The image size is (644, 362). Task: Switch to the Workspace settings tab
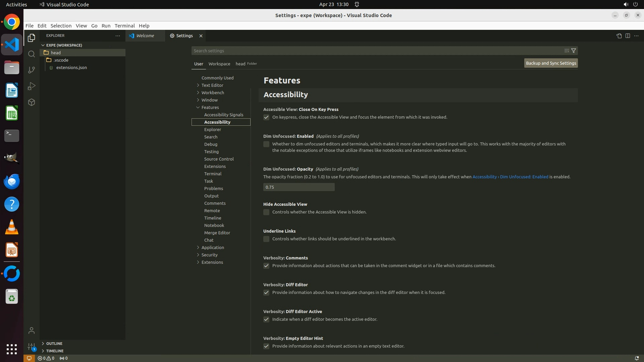point(219,64)
